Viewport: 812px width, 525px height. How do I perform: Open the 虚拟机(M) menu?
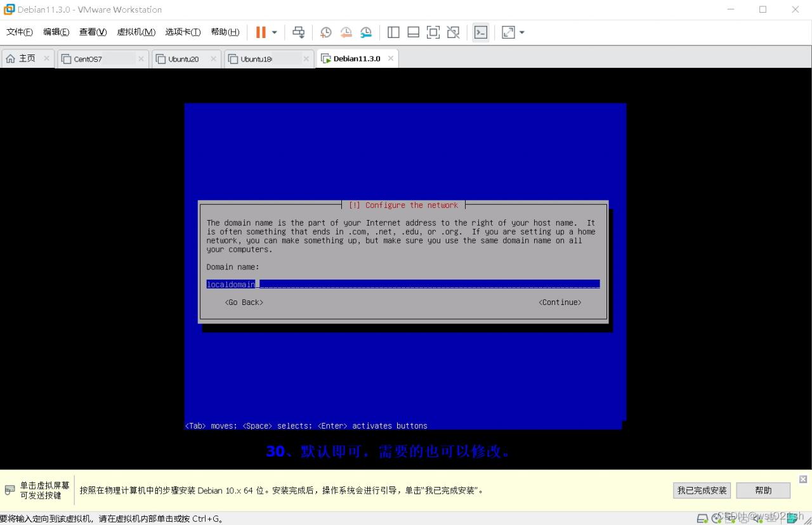[x=136, y=32]
